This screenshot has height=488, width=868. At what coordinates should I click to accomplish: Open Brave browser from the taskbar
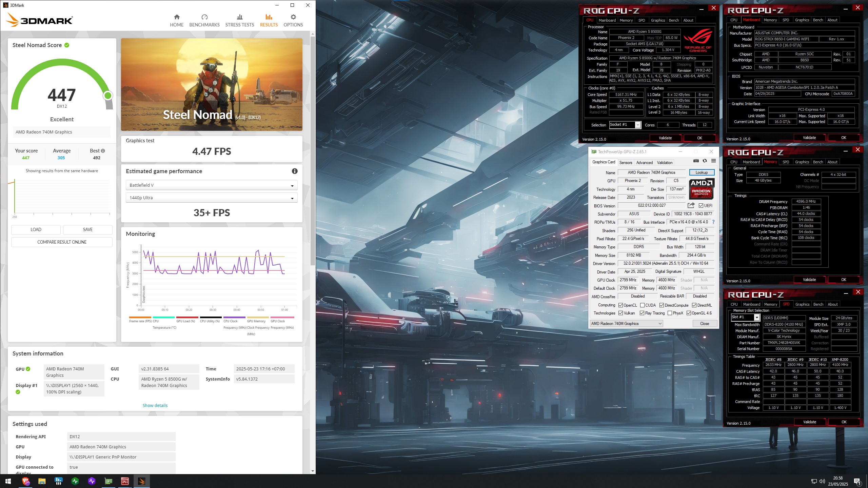pos(26,481)
